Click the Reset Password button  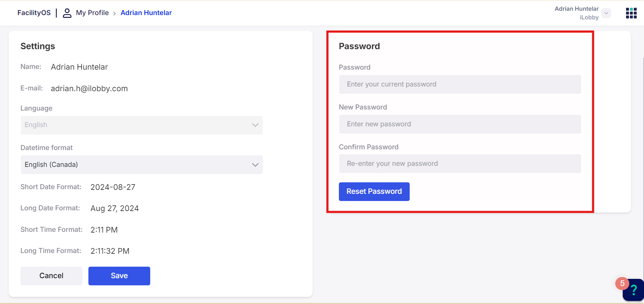tap(374, 192)
